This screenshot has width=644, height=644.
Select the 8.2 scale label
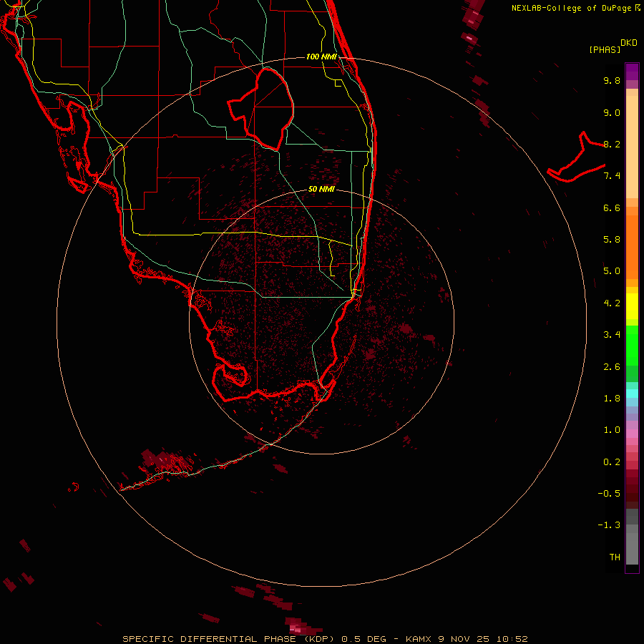coord(612,144)
